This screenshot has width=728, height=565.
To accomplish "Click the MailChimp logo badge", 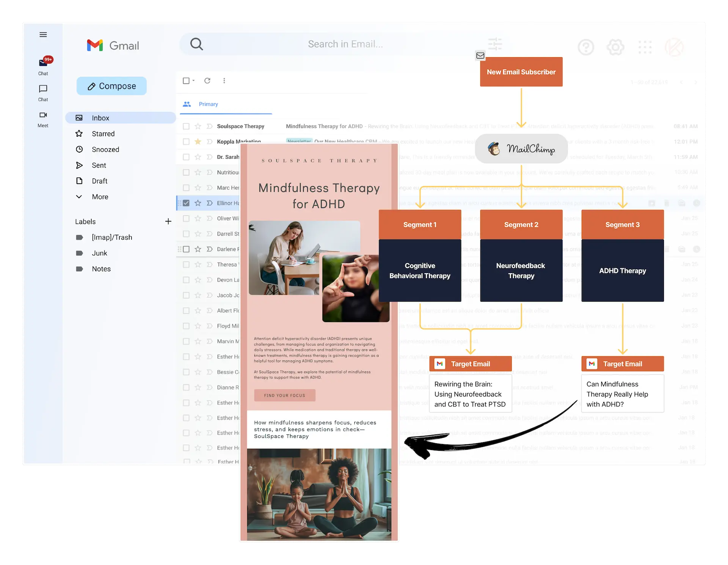I will point(521,149).
